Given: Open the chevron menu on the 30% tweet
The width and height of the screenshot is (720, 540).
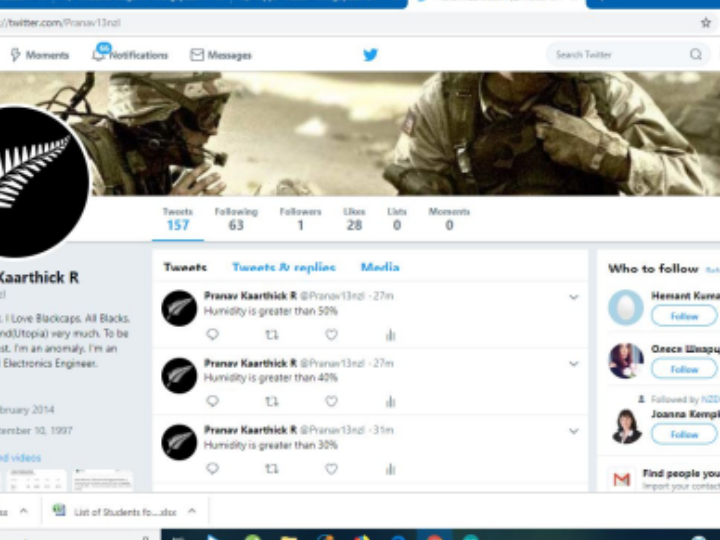Looking at the screenshot, I should tap(574, 431).
